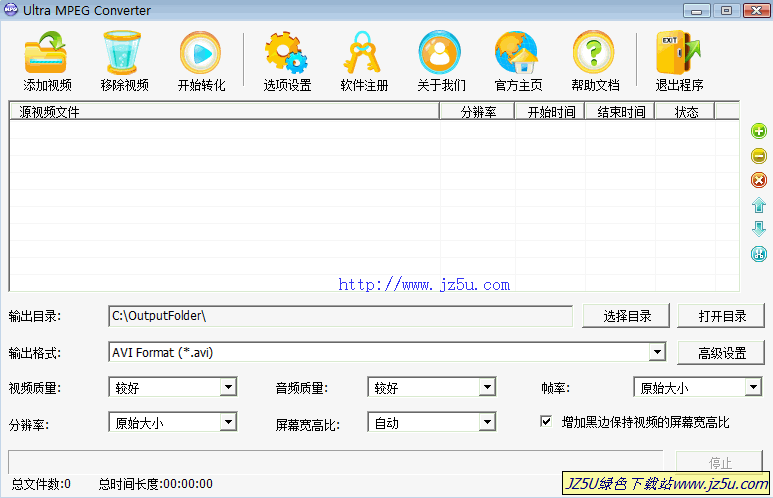Click the conversion progress bar
Screen dimensions: 773x498
[x=336, y=462]
